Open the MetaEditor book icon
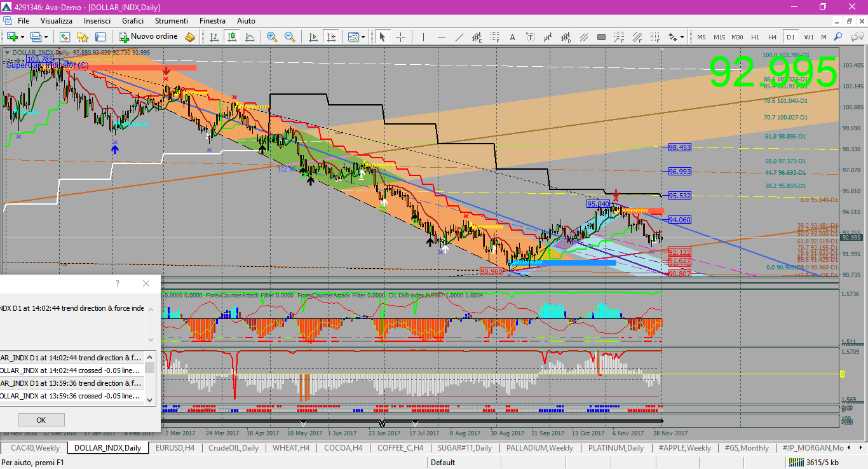This screenshot has width=868, height=469. tap(189, 37)
